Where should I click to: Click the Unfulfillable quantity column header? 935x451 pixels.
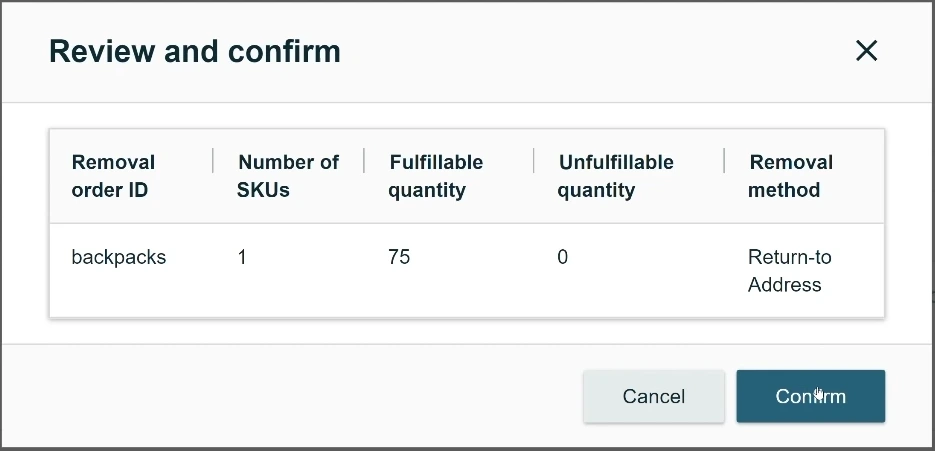pos(615,176)
